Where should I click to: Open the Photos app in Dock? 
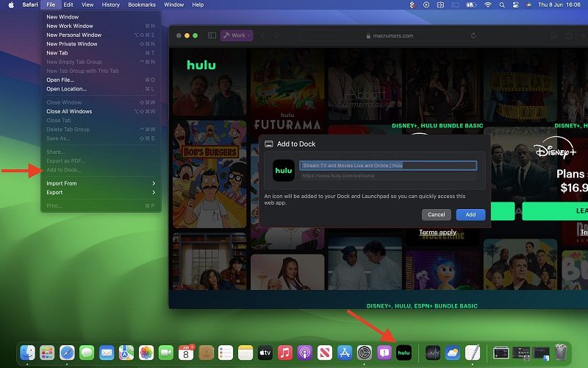click(x=146, y=353)
